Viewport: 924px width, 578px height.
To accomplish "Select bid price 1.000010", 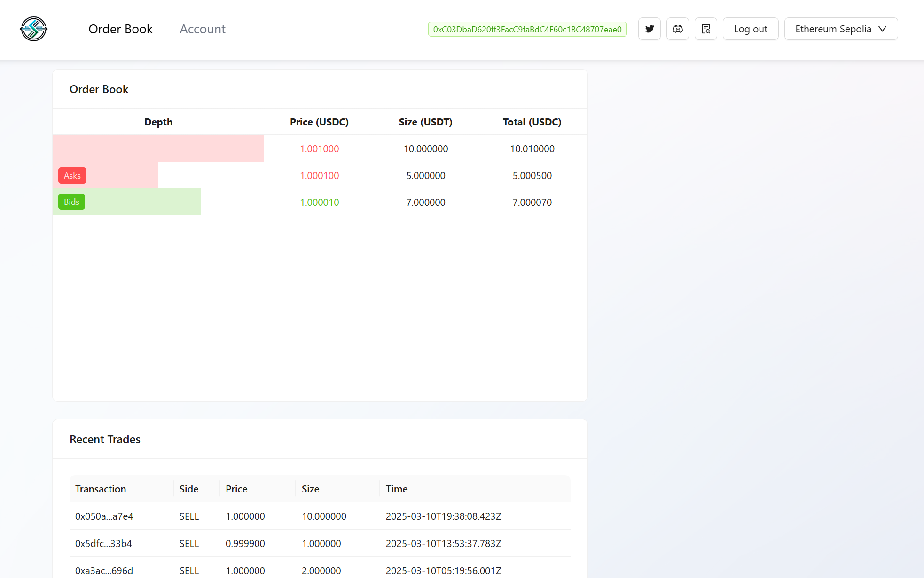I will click(320, 203).
